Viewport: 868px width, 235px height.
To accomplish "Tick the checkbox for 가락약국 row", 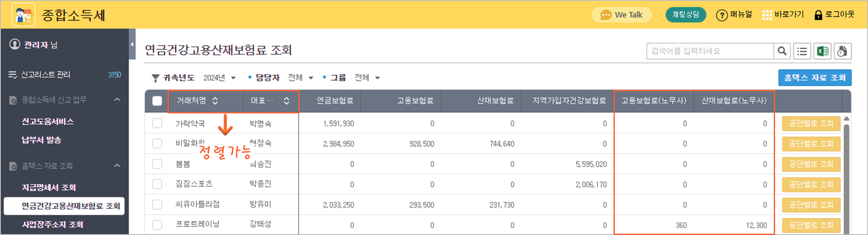I will 157,123.
